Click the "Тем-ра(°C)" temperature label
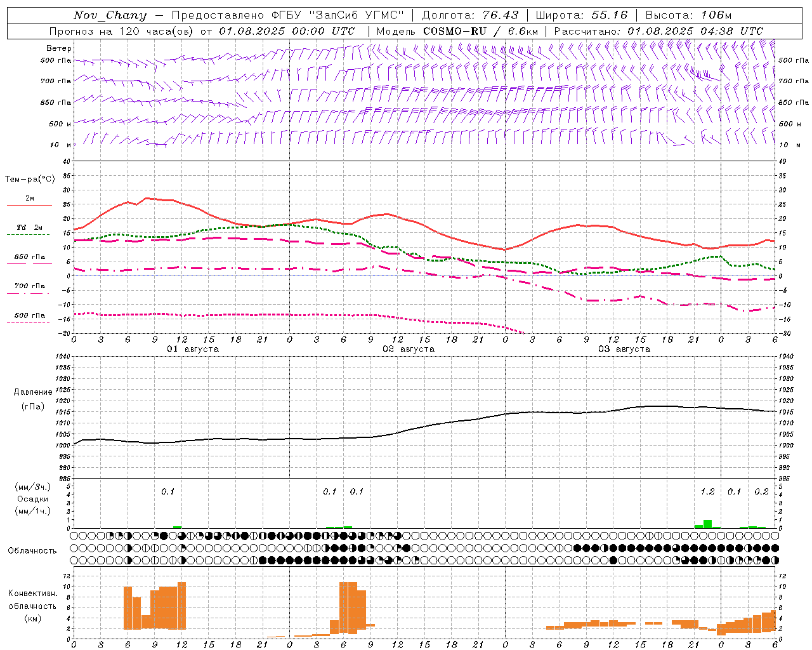The height and width of the screenshot is (650, 812). point(30,180)
